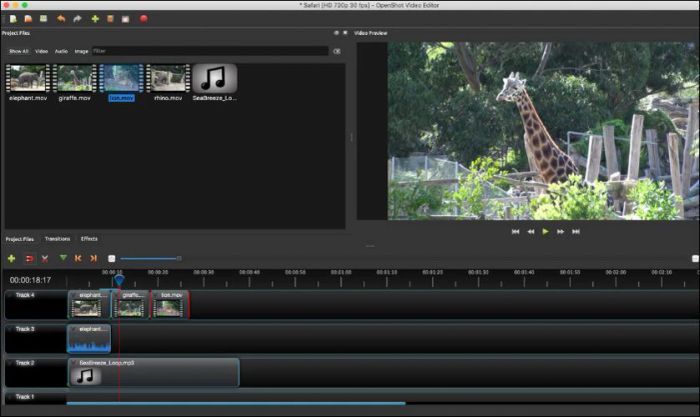Fast forward the video preview
Image resolution: width=700 pixels, height=417 pixels.
click(560, 232)
